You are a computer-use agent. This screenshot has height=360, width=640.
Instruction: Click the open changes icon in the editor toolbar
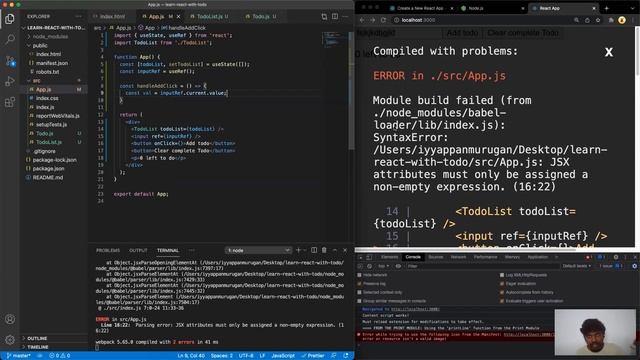pyautogui.click(x=324, y=16)
